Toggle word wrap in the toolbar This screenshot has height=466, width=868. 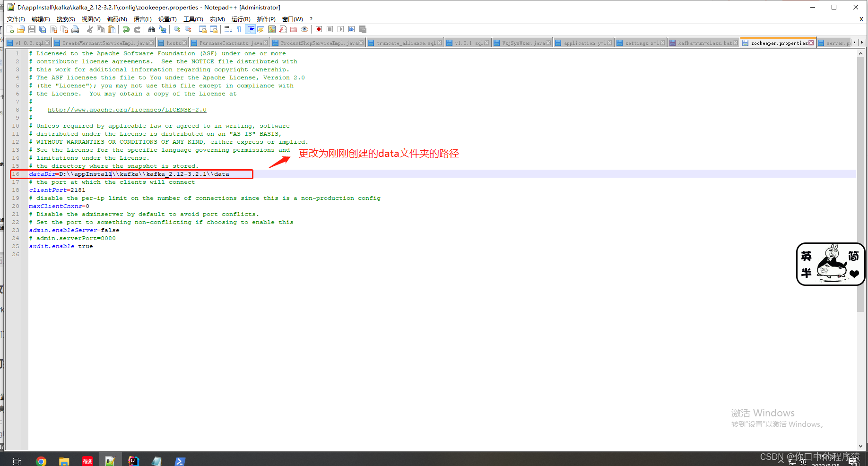228,29
